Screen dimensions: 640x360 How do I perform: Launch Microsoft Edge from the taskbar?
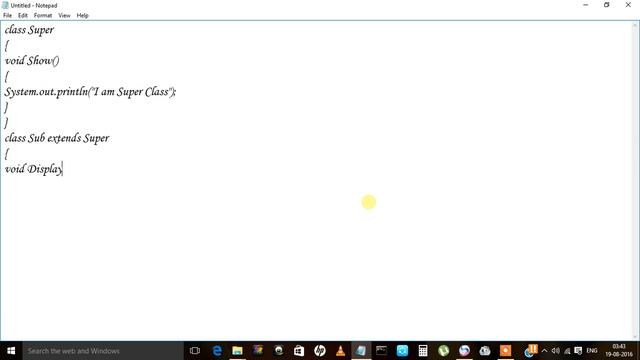[217, 351]
